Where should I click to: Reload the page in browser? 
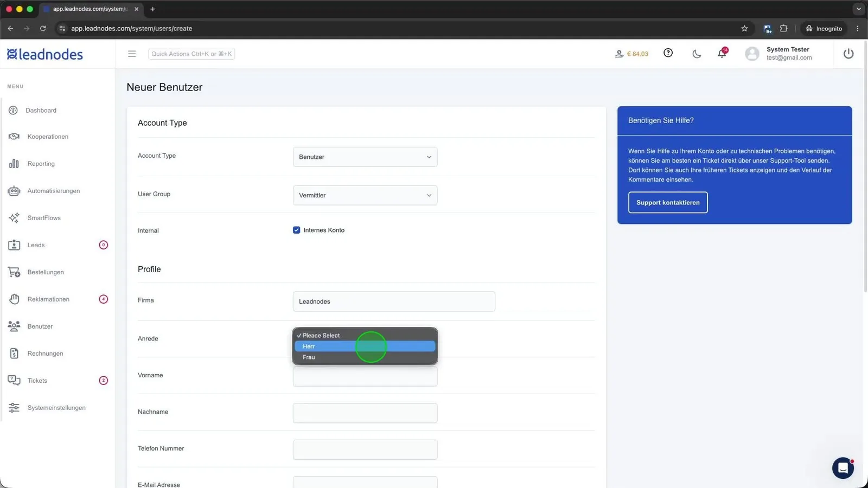point(43,28)
